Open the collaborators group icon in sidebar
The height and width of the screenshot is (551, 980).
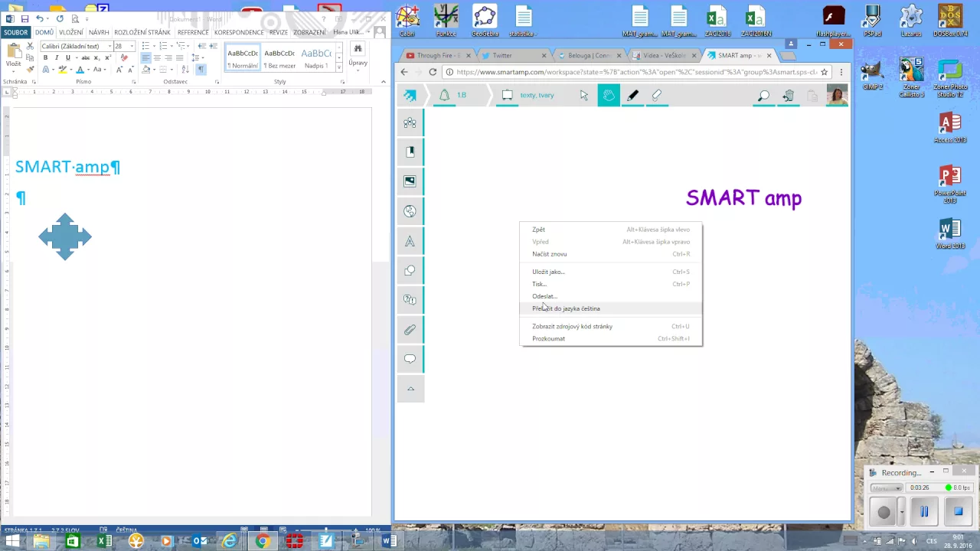410,122
